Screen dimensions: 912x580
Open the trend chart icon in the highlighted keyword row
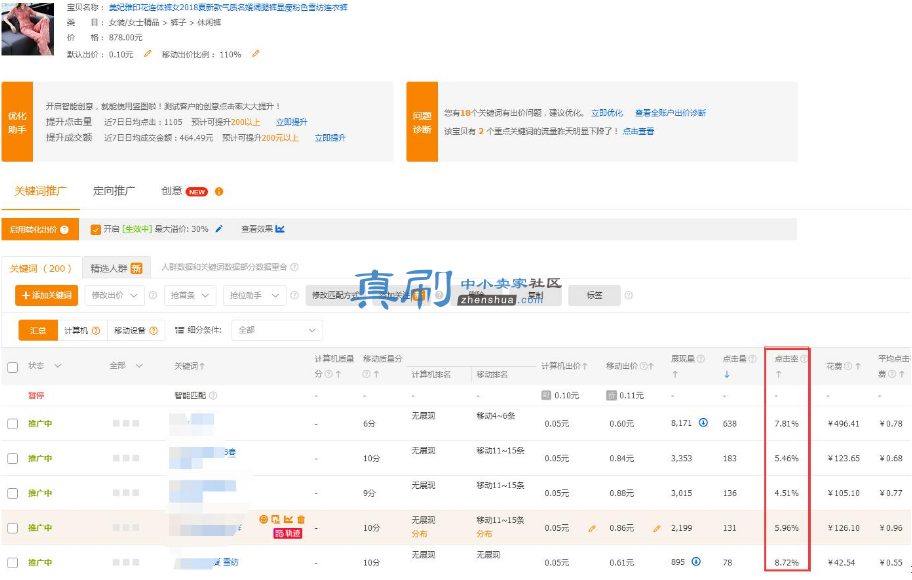point(288,519)
